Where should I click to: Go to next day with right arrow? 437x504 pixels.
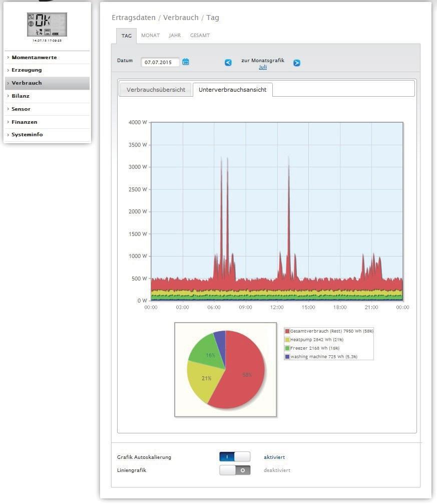pyautogui.click(x=297, y=63)
